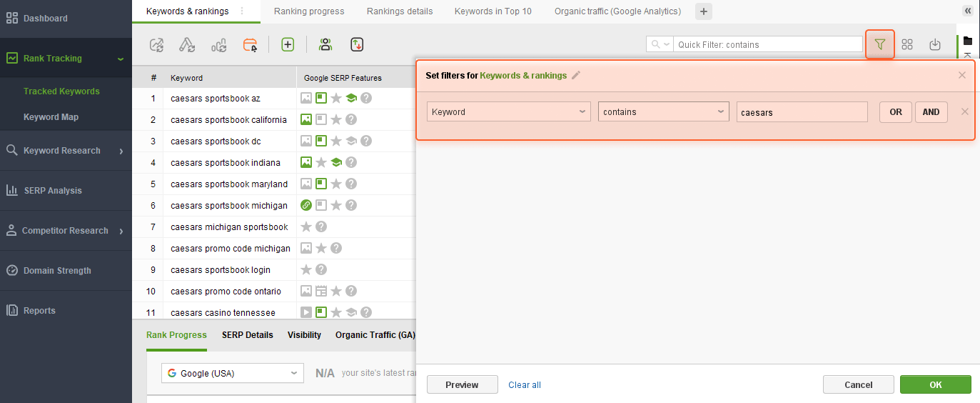Viewport: 980px width, 403px height.
Task: Open quick filter search options dropdown
Action: click(x=660, y=44)
